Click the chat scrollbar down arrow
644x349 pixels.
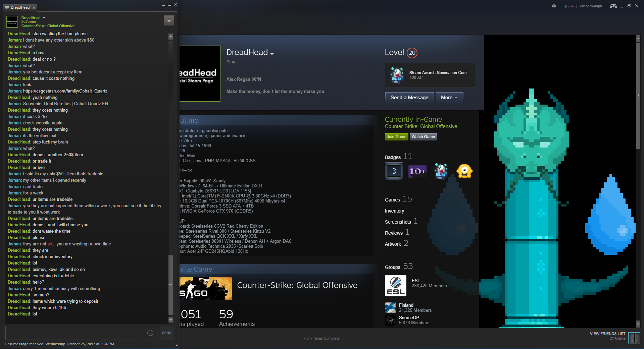point(170,320)
